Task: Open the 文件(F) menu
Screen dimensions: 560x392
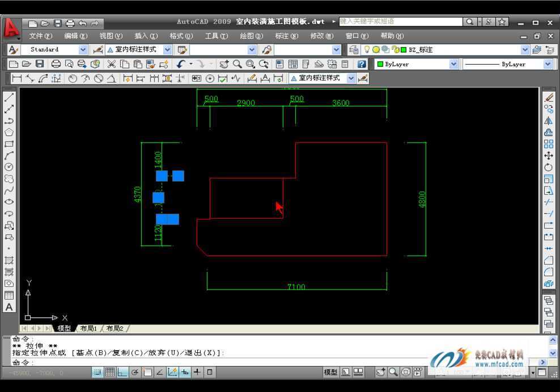Action: pos(40,36)
